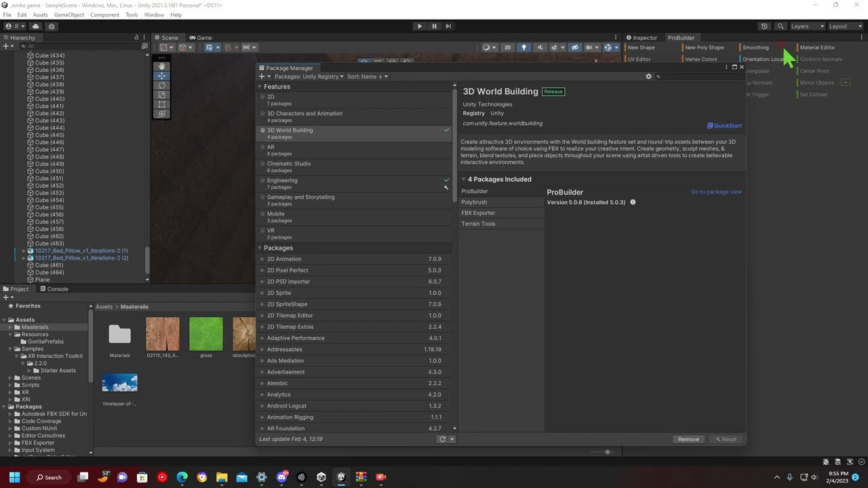The image size is (868, 488).
Task: Remove the 3D World Building feature
Action: [x=688, y=439]
